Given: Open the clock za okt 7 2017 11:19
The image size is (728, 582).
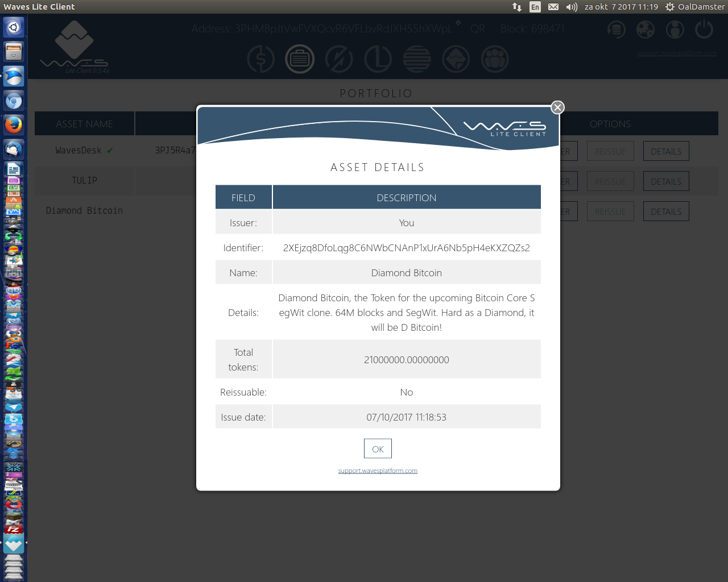Looking at the screenshot, I should pyautogui.click(x=621, y=7).
